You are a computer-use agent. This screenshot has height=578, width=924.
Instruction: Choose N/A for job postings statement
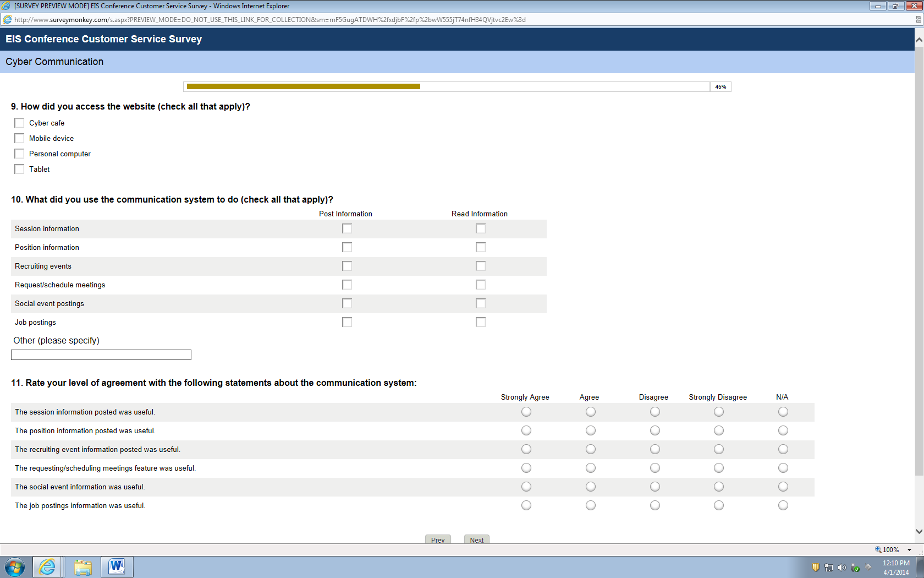[783, 505]
